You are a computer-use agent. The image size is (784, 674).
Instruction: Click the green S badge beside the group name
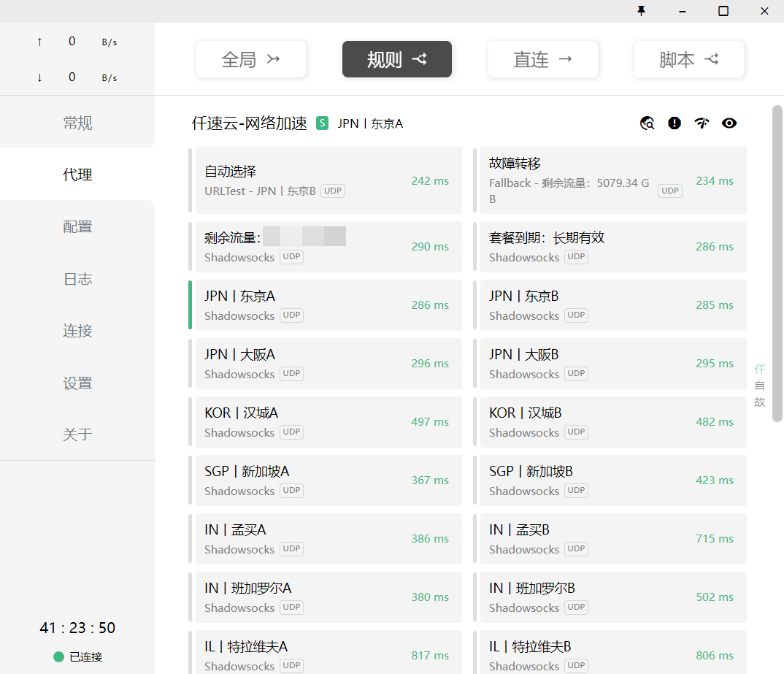pyautogui.click(x=322, y=123)
